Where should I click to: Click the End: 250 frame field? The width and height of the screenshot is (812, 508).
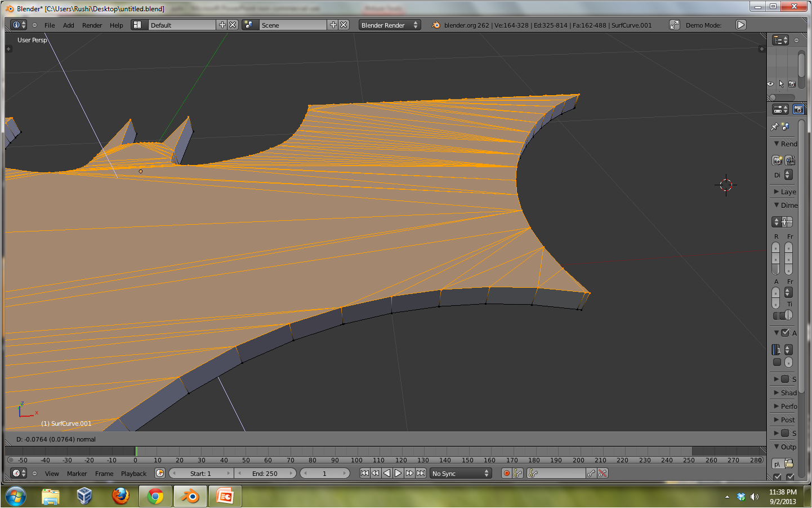(x=265, y=473)
